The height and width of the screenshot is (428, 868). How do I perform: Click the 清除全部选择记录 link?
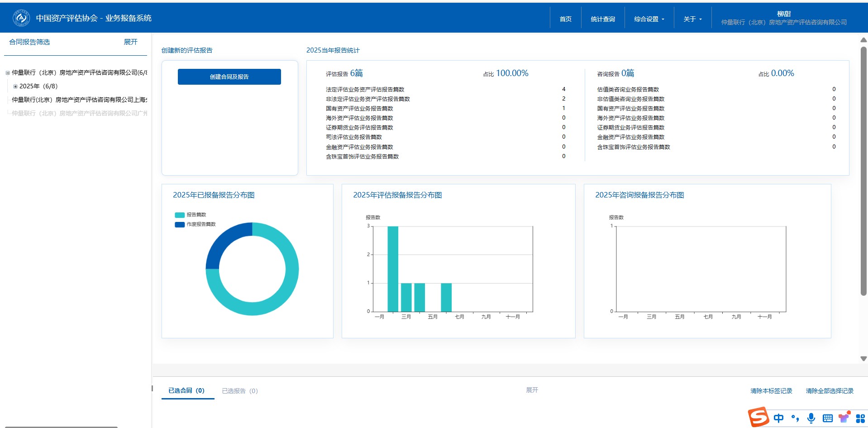tap(829, 391)
